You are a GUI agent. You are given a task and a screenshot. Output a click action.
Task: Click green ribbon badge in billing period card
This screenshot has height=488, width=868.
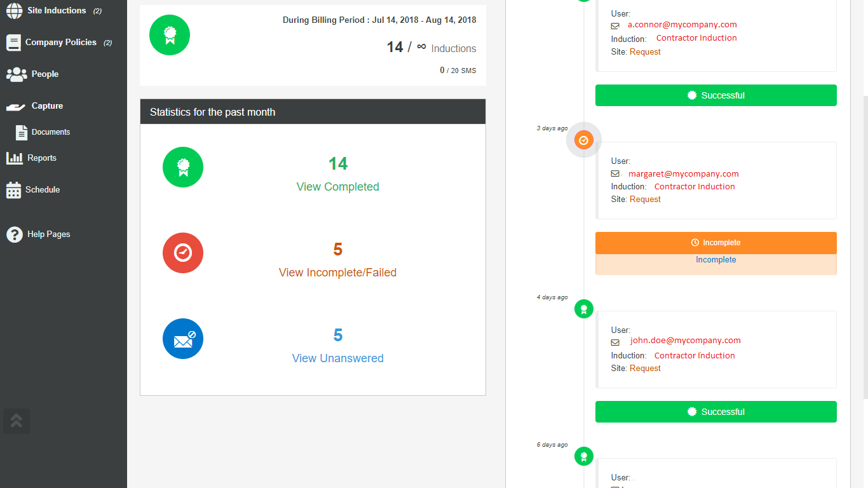coord(170,34)
